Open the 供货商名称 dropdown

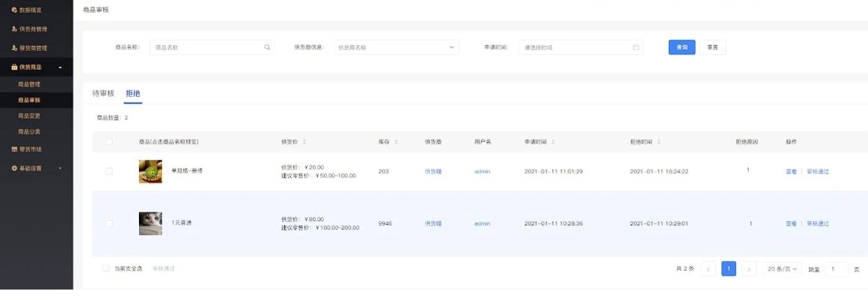click(x=396, y=47)
